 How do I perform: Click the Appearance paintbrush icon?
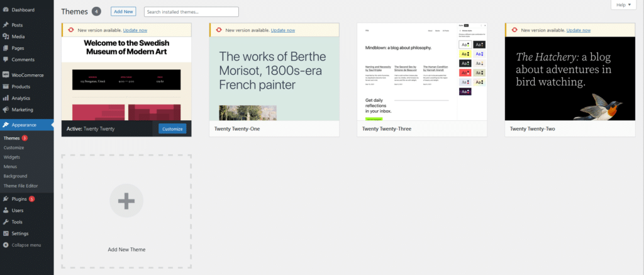[x=6, y=125]
